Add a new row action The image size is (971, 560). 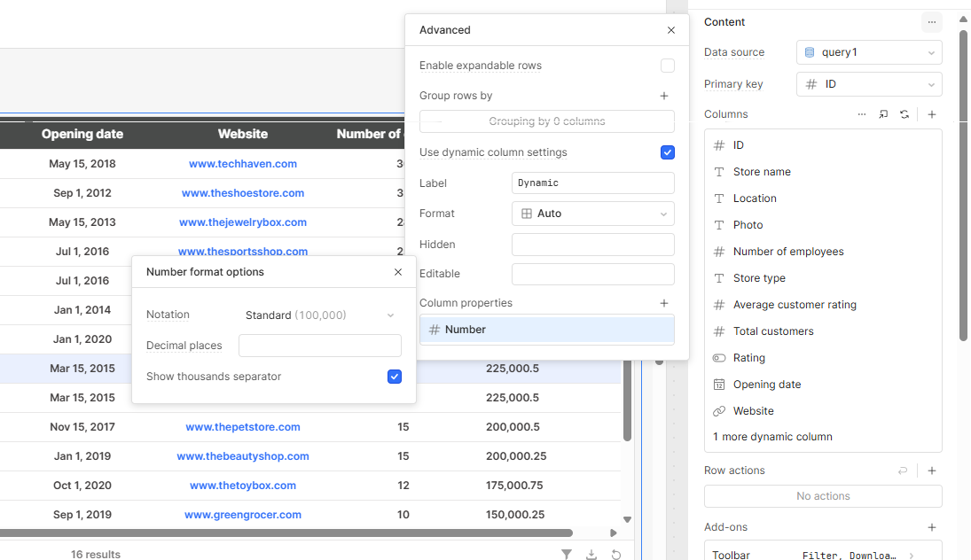(932, 471)
